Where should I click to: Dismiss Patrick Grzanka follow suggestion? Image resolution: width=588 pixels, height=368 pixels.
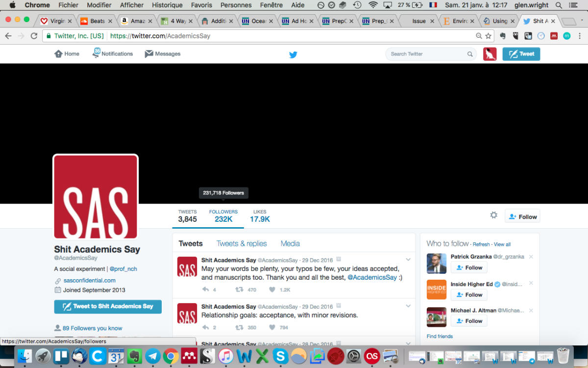click(x=531, y=257)
